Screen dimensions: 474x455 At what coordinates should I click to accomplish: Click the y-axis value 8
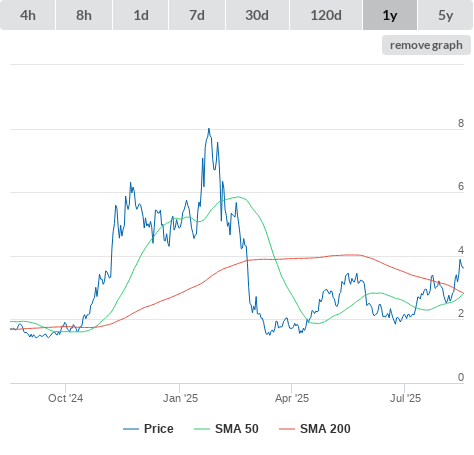[x=461, y=123]
